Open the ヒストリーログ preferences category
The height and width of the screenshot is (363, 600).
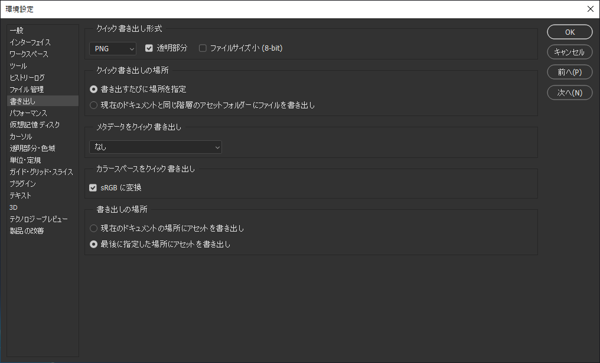tap(27, 78)
